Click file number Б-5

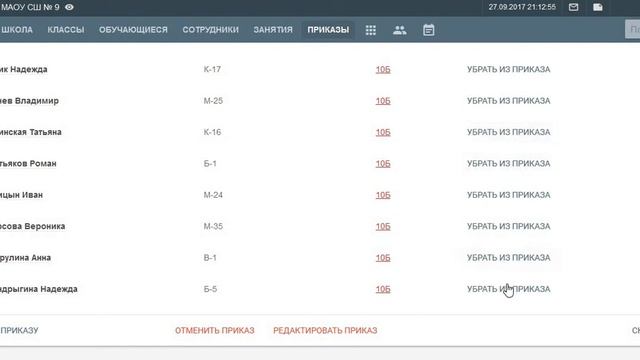tap(210, 289)
